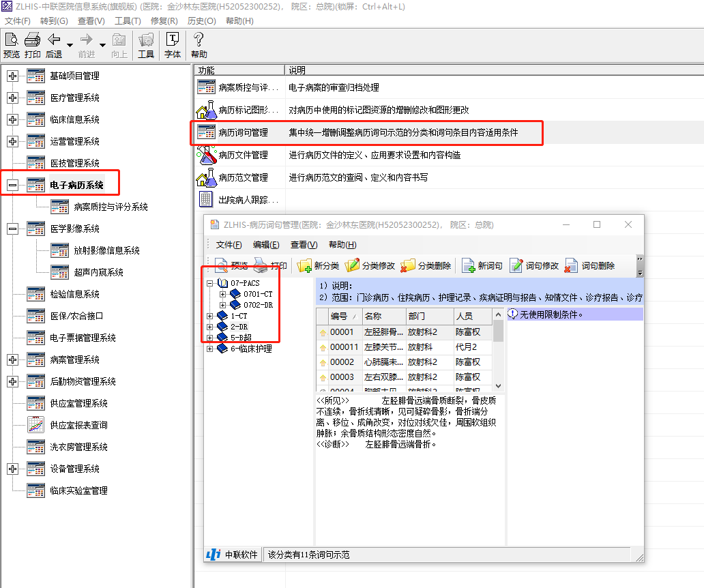Open the 工具 tools icon in main toolbar
Viewport: 704px width, 588px height.
(146, 40)
